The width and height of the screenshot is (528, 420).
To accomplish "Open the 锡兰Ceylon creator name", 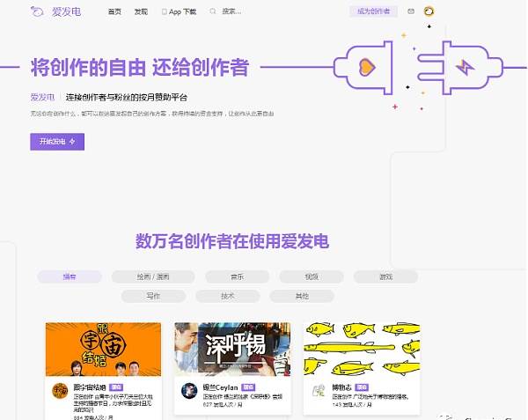I will pyautogui.click(x=220, y=387).
